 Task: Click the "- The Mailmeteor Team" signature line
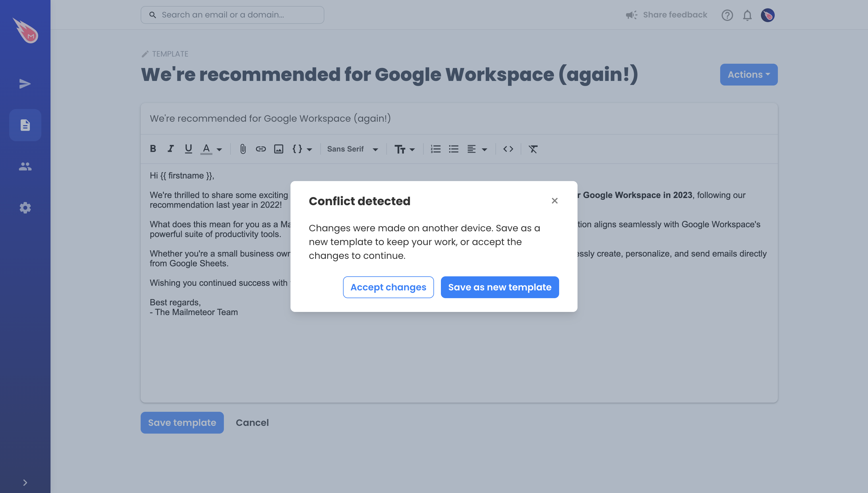[194, 312]
